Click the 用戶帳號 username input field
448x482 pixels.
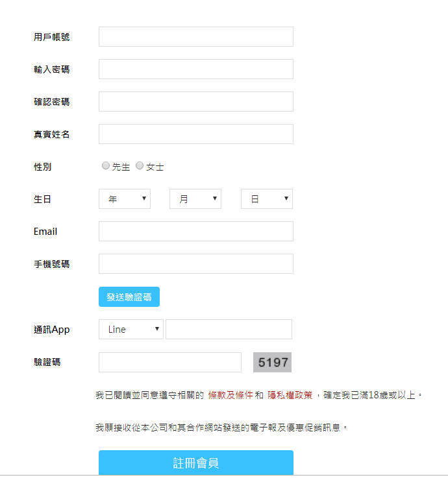coord(195,37)
